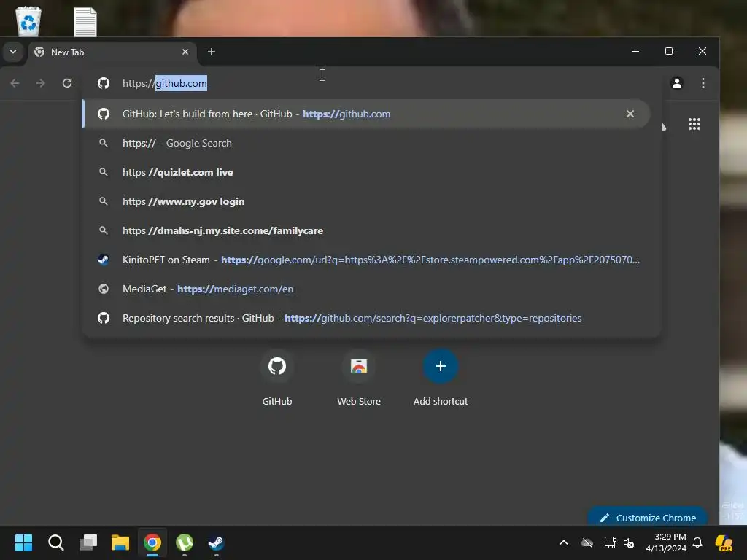Image resolution: width=747 pixels, height=560 pixels.
Task: Remove the GitHub suggestion with X
Action: point(630,114)
